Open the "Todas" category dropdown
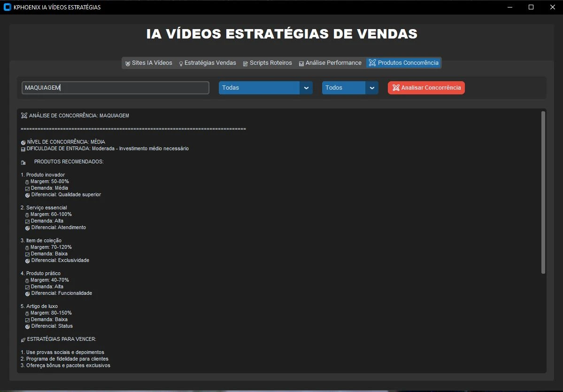This screenshot has width=563, height=392. click(x=306, y=88)
